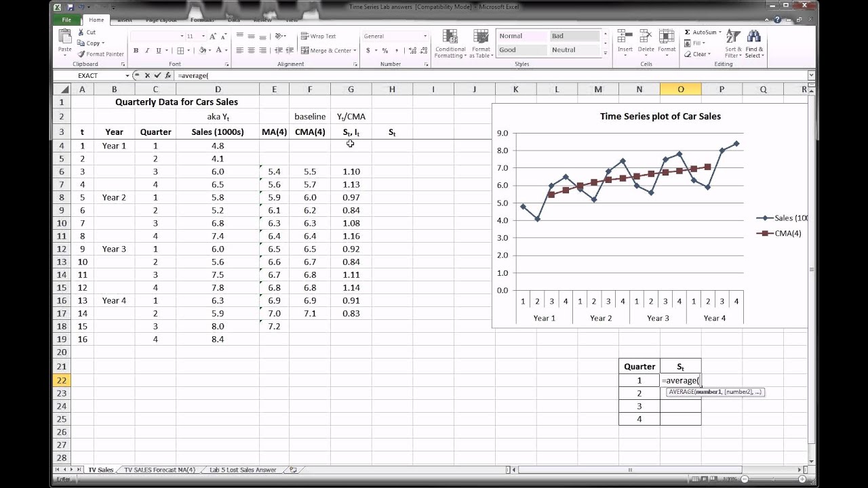Cancel formula entry with X button
Image resolution: width=868 pixels, height=488 pixels.
[147, 76]
